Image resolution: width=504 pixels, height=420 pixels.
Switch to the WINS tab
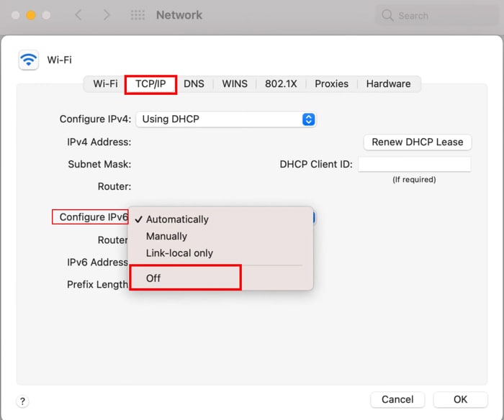coord(235,84)
